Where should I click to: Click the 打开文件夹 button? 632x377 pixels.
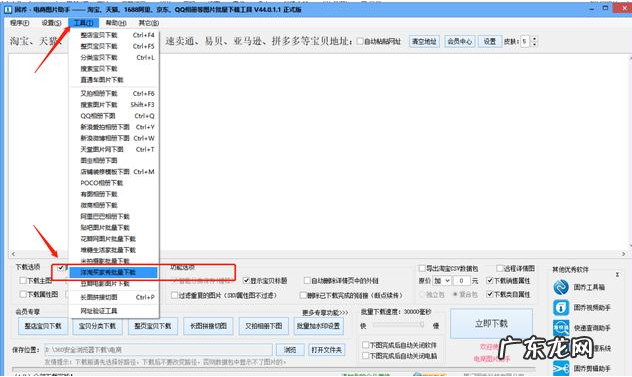[326, 350]
